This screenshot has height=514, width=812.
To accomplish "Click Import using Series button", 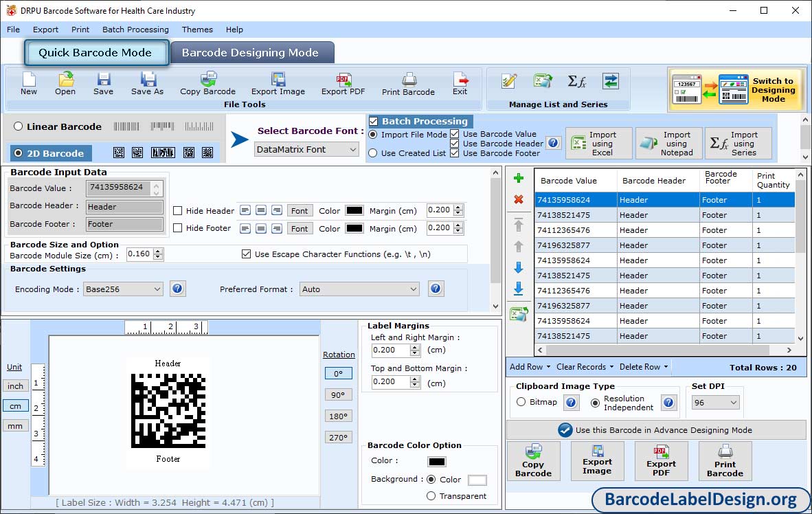I will (x=738, y=143).
